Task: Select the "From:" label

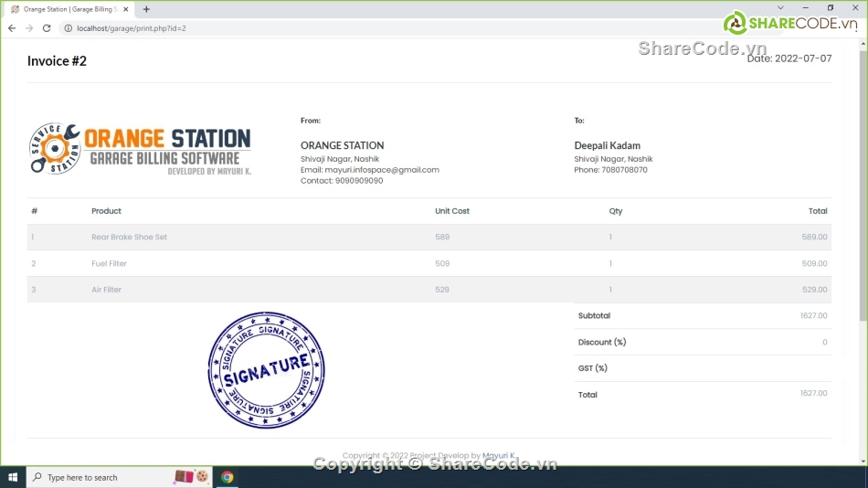Action: tap(311, 121)
